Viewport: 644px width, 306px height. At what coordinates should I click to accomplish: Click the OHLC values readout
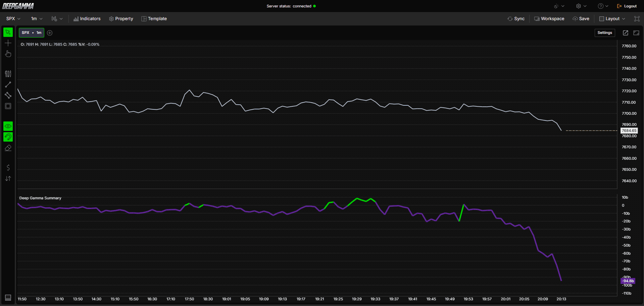tap(60, 44)
